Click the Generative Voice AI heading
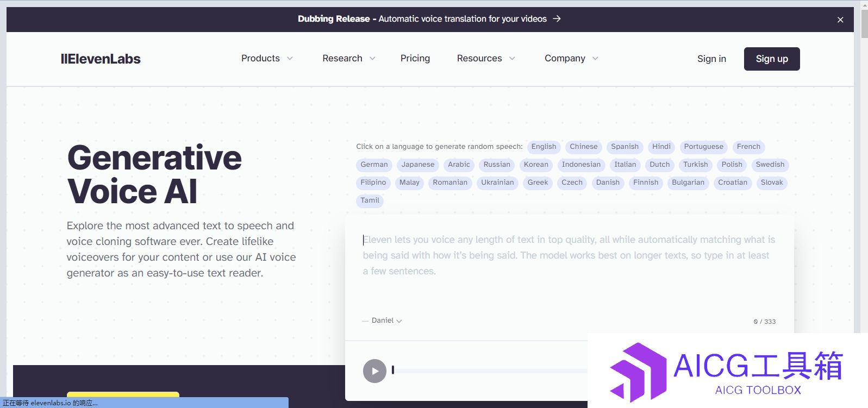This screenshot has height=408, width=868. (x=154, y=174)
